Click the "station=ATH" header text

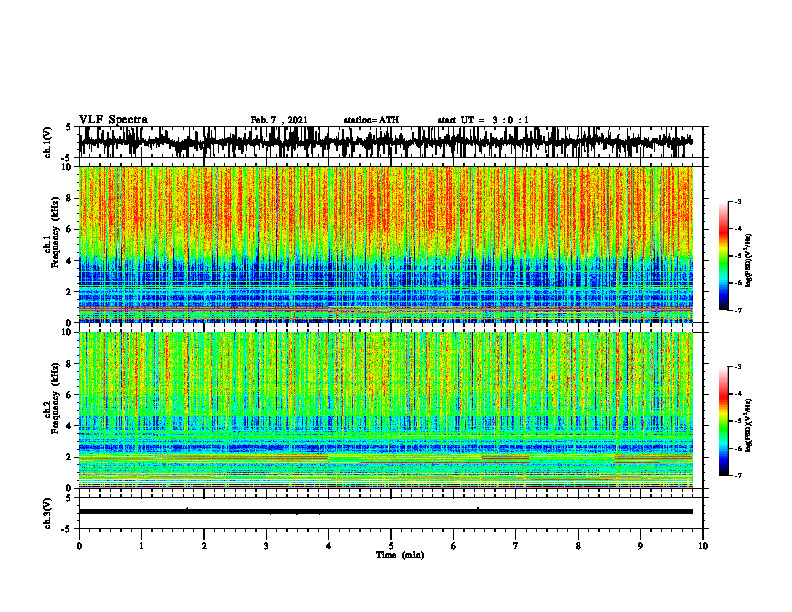pyautogui.click(x=371, y=120)
